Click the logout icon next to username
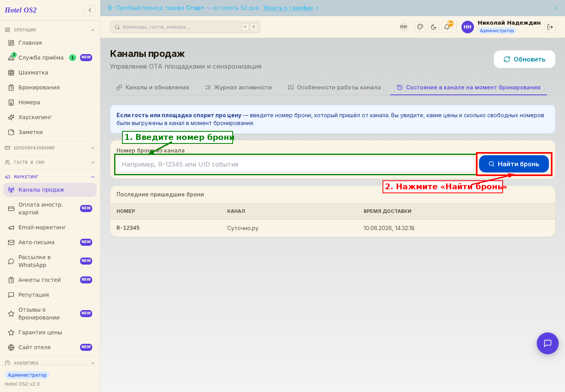The width and height of the screenshot is (565, 392). pyautogui.click(x=550, y=27)
